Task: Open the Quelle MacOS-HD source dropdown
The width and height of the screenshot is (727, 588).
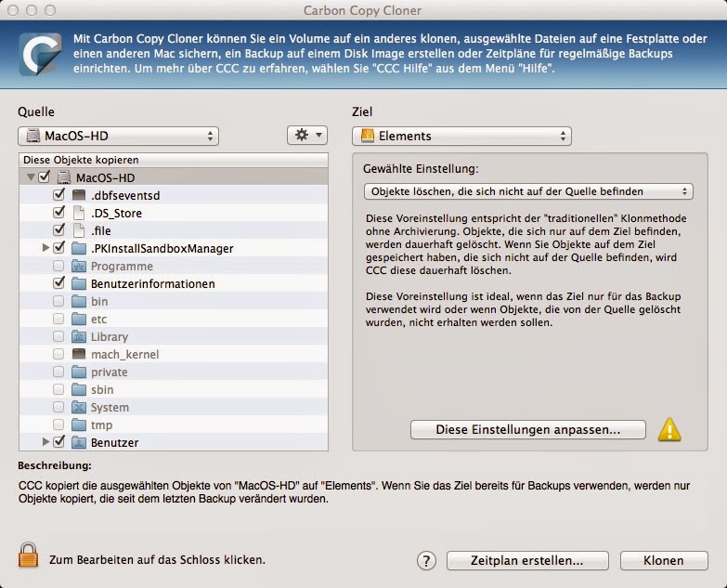Action: tap(118, 136)
